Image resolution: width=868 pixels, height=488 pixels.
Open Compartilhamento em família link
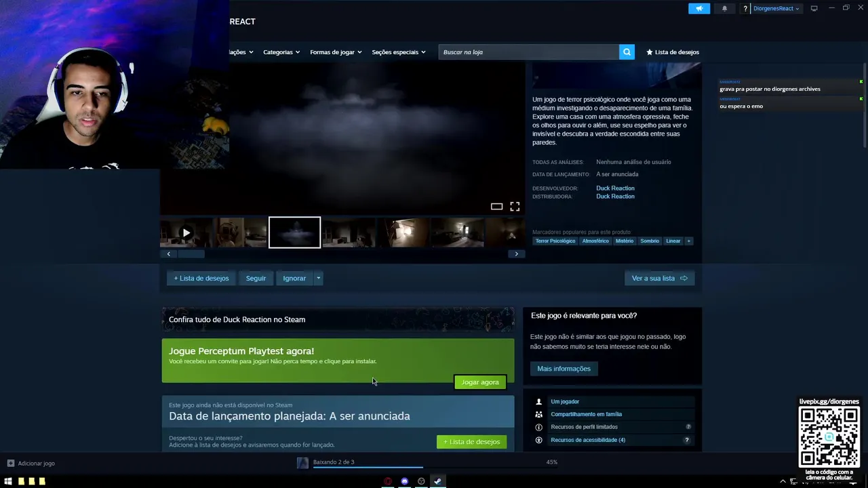(586, 414)
